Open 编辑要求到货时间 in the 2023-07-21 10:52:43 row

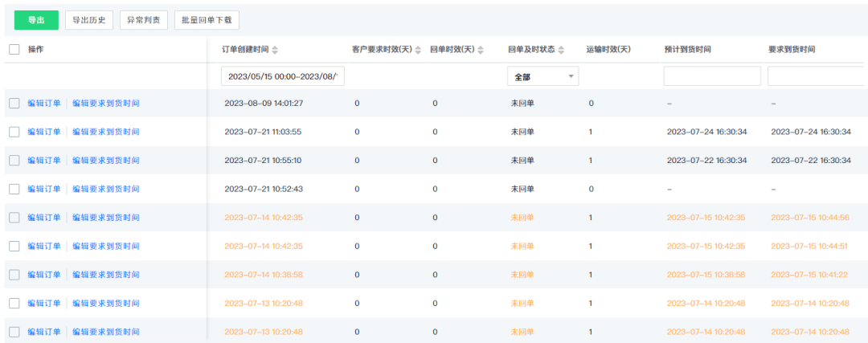click(x=106, y=190)
